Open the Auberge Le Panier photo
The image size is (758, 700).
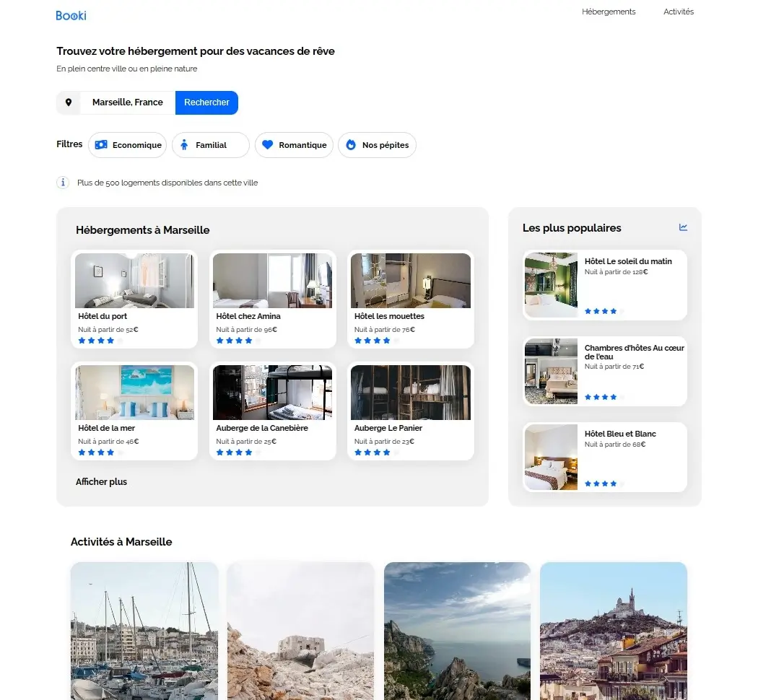point(411,393)
